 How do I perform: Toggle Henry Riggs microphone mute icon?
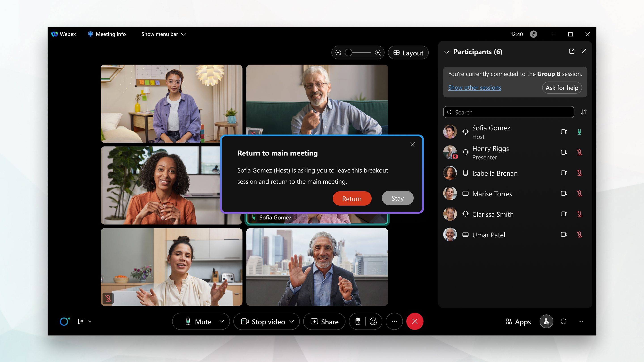579,152
